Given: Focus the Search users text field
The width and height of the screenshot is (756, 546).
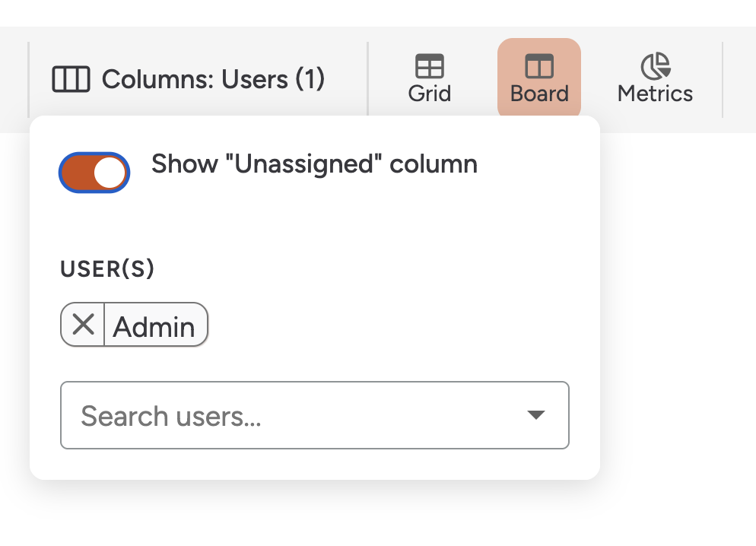Looking at the screenshot, I should click(289, 416).
